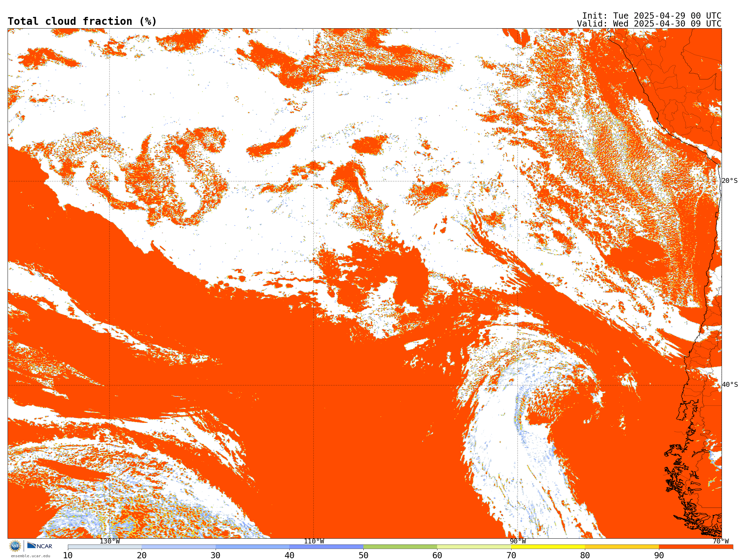Click the colorbar tick label 10
744x560 pixels.
point(68,556)
